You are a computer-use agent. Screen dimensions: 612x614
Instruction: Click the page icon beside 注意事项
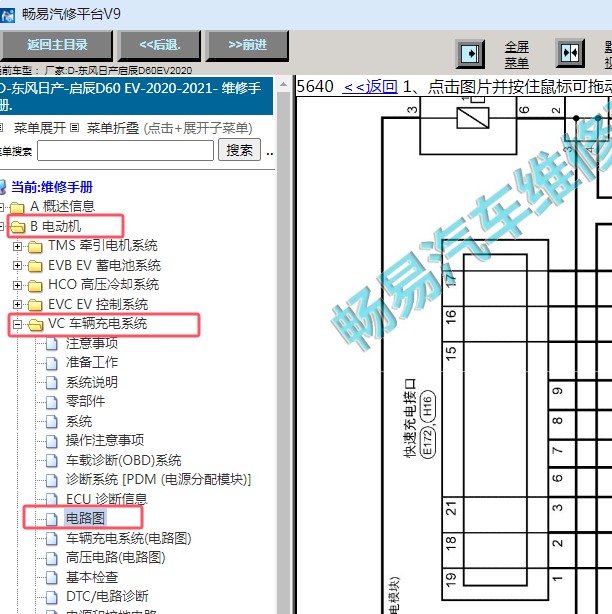(x=52, y=344)
